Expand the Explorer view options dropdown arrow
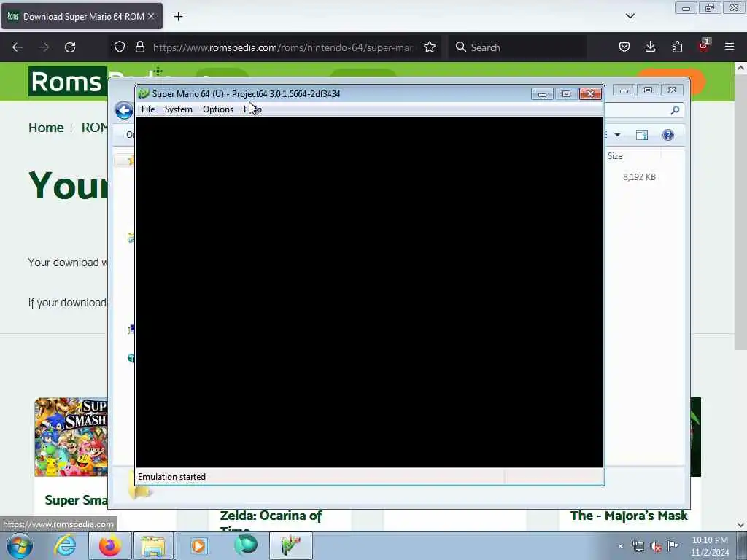747x560 pixels. pos(617,135)
